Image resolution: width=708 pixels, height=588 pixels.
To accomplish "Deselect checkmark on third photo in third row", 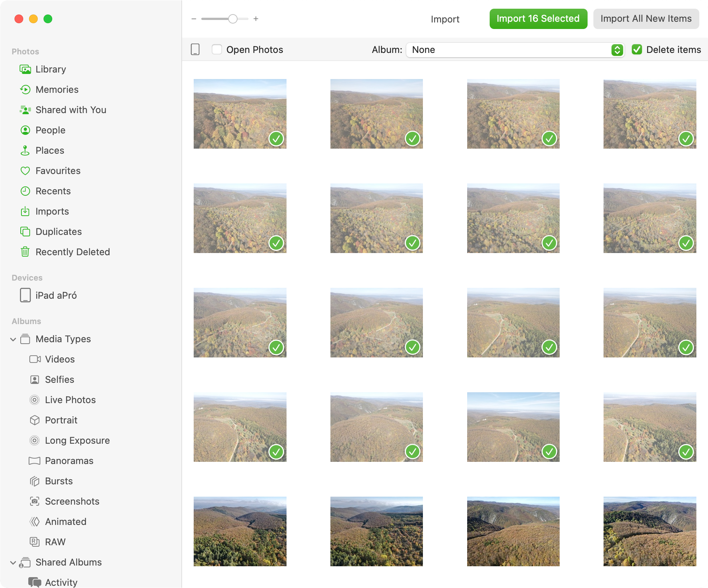I will (x=549, y=347).
